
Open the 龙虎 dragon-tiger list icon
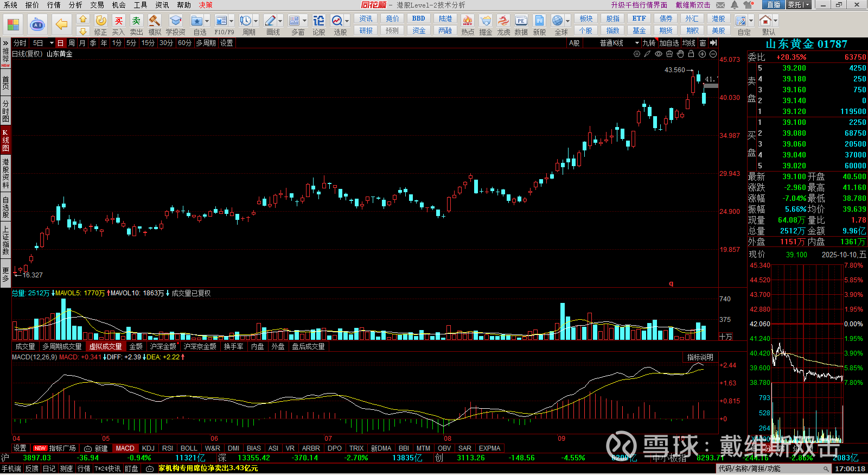click(x=503, y=24)
